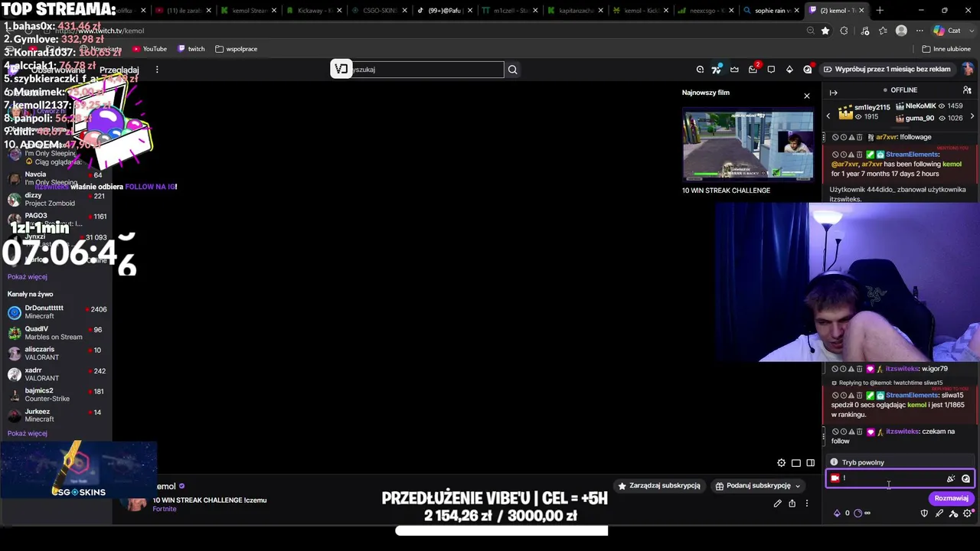Open the Copilot Czat button
Screen dimensions: 980x551
pos(947,31)
